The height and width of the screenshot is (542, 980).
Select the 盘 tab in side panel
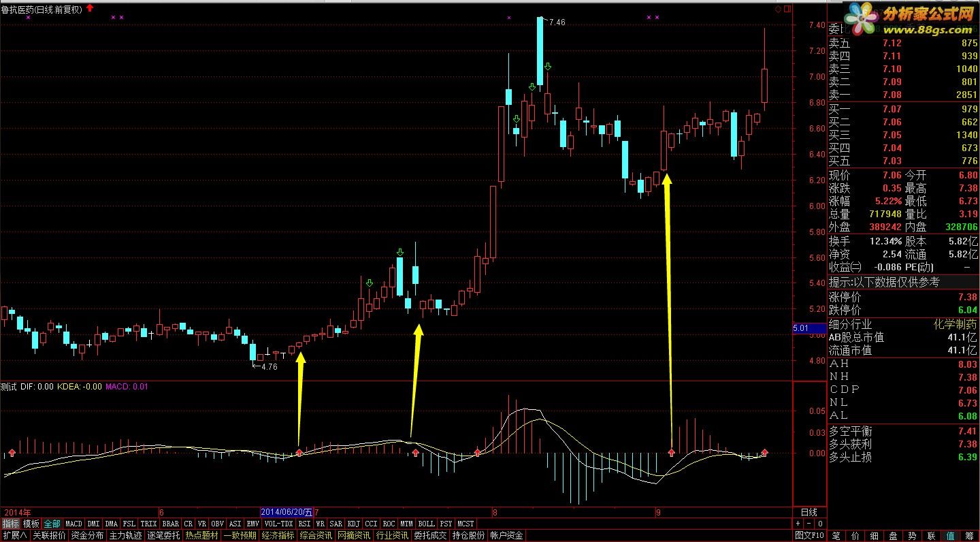point(893,536)
